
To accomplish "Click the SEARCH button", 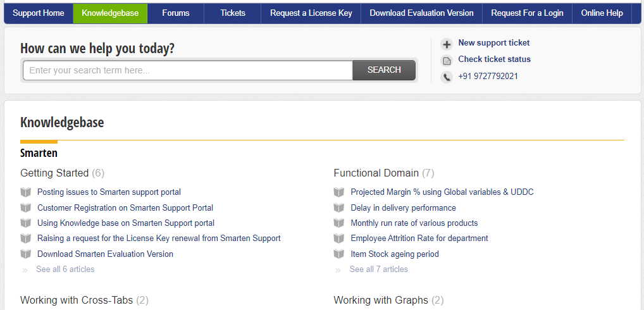I will pos(384,70).
